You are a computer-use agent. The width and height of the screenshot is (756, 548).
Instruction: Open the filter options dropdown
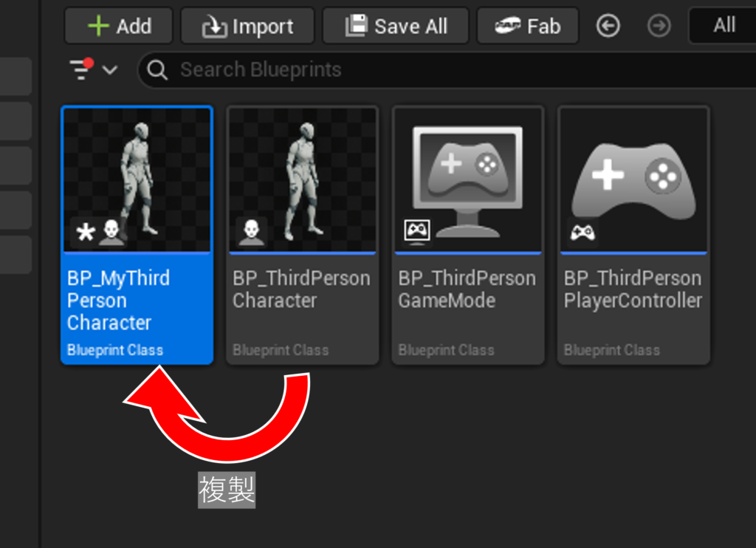(x=93, y=70)
